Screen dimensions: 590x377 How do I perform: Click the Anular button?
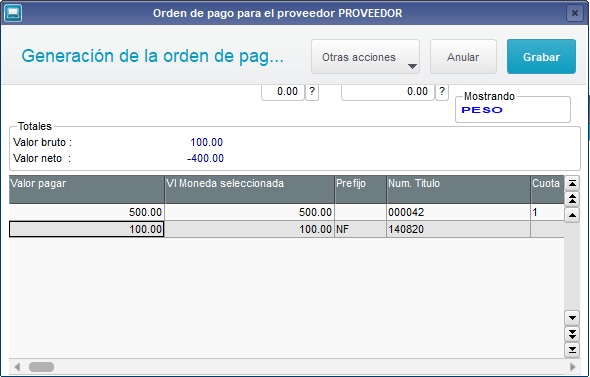[463, 57]
